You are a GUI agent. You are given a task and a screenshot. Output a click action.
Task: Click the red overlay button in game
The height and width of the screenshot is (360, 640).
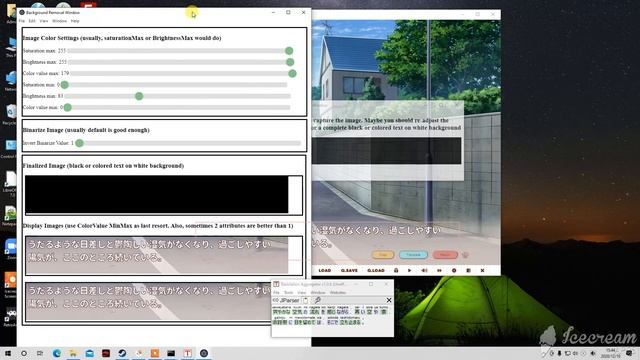pos(445,255)
